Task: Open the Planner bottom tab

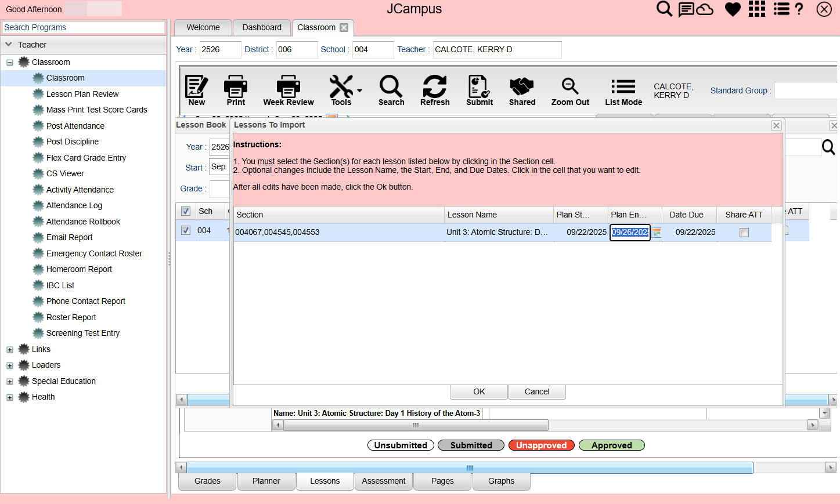Action: pos(266,481)
